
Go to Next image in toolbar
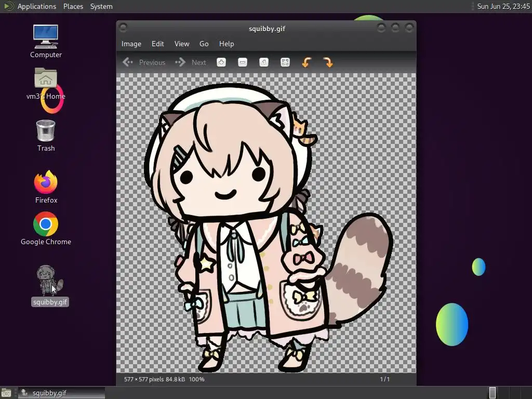pos(190,62)
